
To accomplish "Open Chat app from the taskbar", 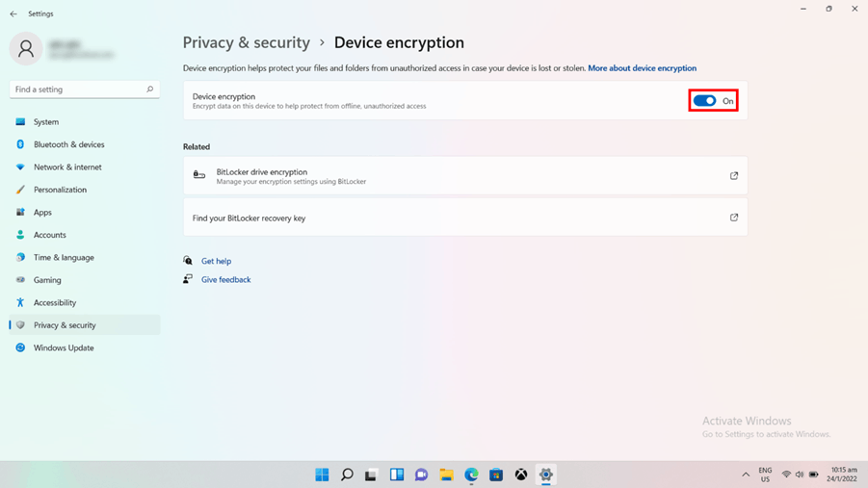I will [421, 475].
